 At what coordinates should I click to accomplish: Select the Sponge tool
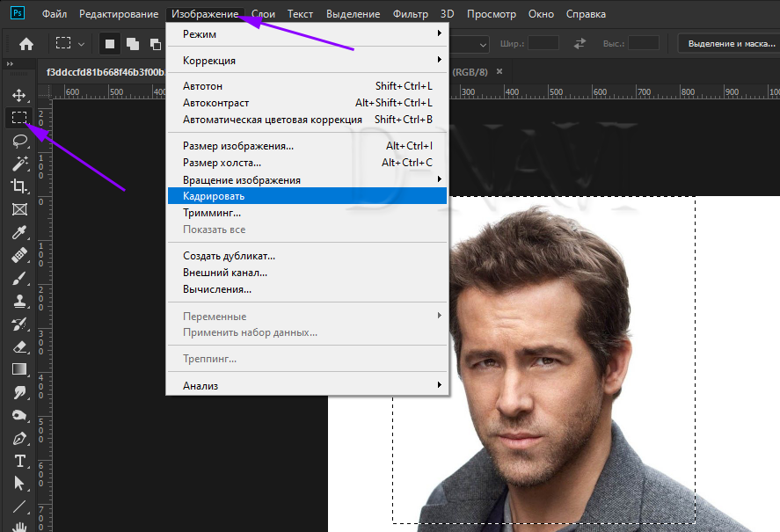click(x=19, y=415)
